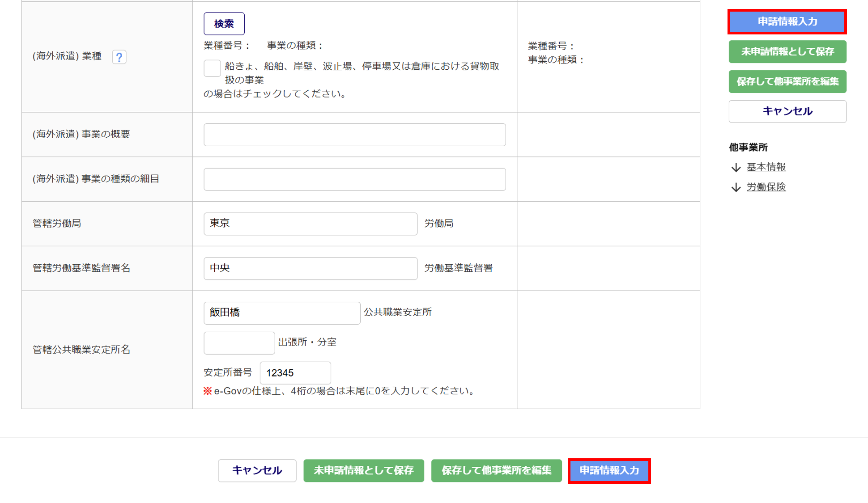Image resolution: width=868 pixels, height=503 pixels.
Task: Click sidebar 未申請情報として保存 button
Action: point(787,52)
